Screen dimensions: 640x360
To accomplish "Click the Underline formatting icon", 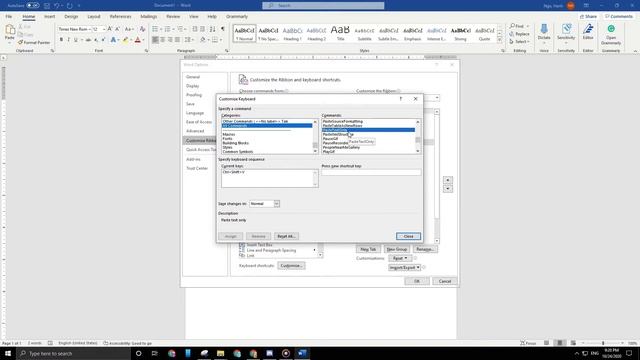I will 76,40.
